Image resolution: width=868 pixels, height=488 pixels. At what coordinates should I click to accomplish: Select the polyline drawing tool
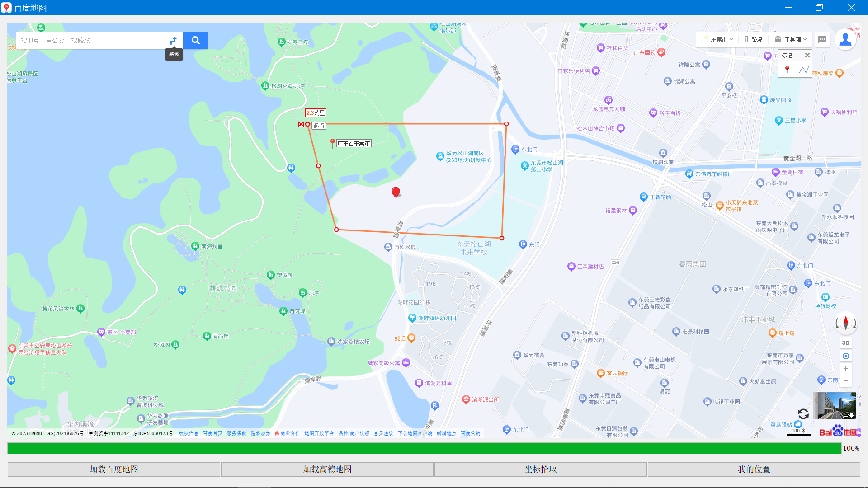click(x=803, y=69)
